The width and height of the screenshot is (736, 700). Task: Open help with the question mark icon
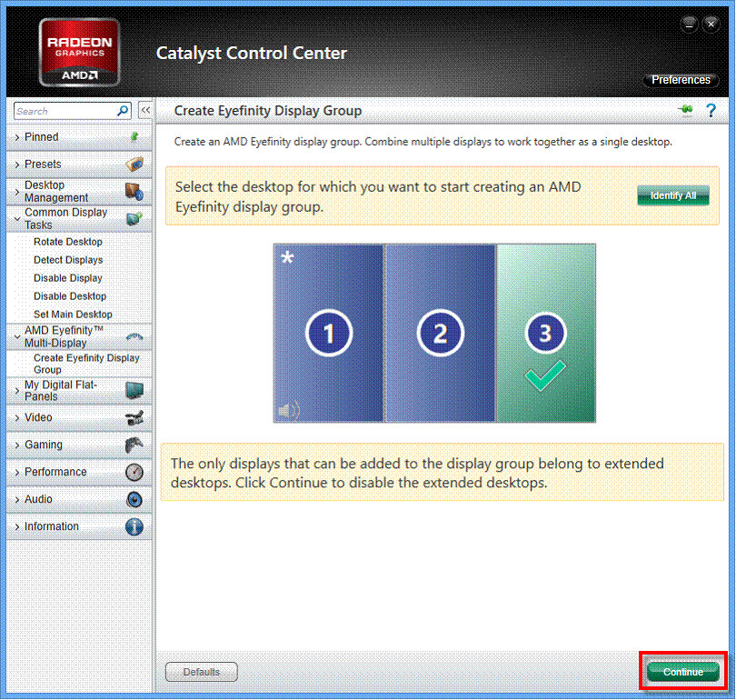pos(711,110)
